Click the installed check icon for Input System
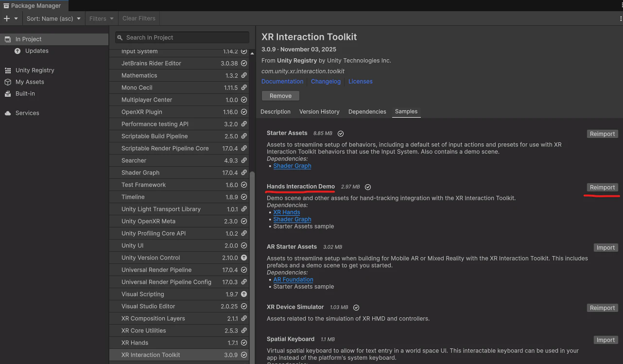The image size is (623, 364). point(244,51)
